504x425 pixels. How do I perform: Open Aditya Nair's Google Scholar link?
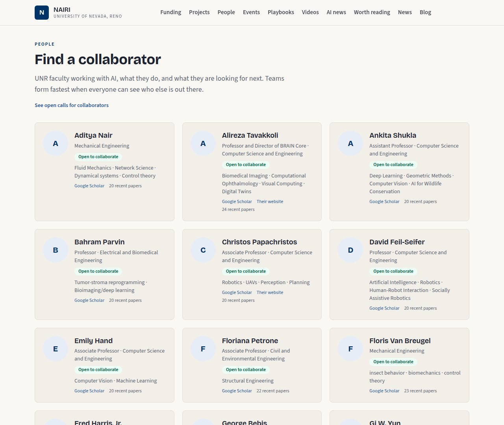[x=89, y=186]
